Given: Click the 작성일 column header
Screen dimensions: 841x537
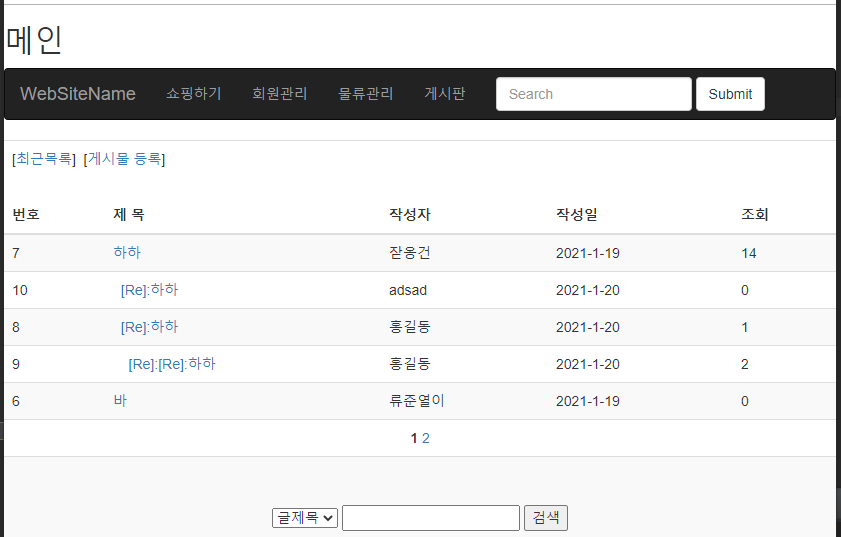Looking at the screenshot, I should click(577, 215).
